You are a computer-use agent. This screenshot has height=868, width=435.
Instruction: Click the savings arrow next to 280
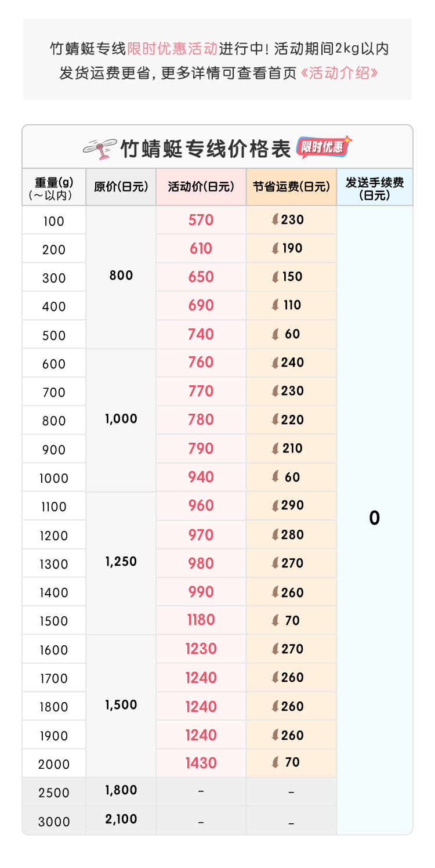pos(275,534)
